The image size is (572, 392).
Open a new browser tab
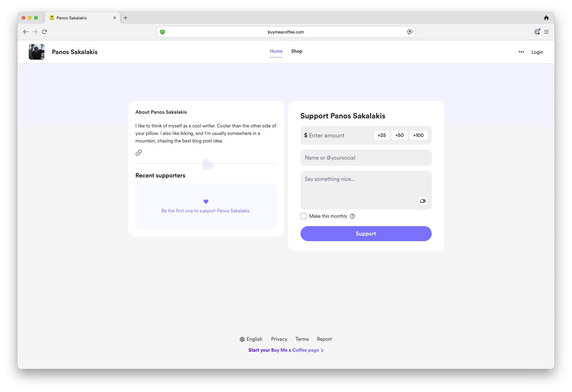pyautogui.click(x=126, y=18)
